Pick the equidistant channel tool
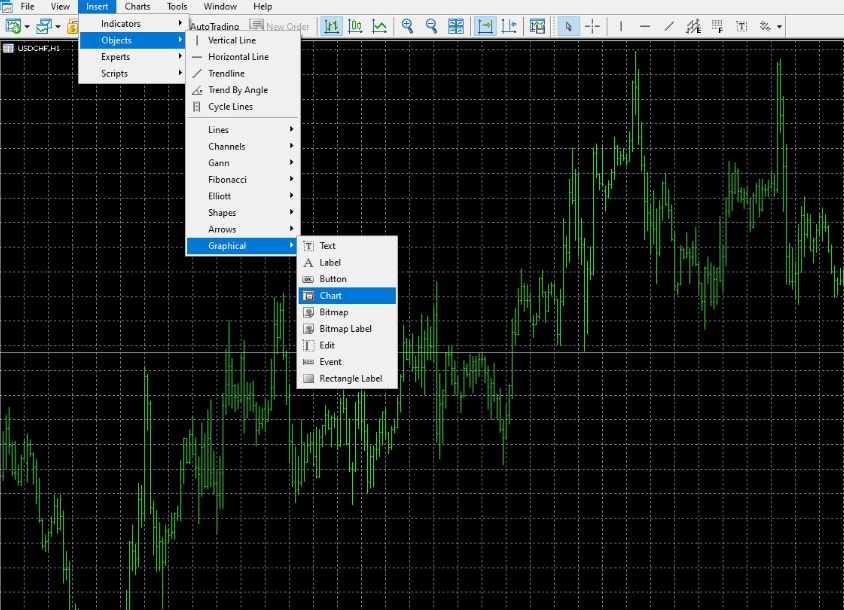Image resolution: width=844 pixels, height=610 pixels. (693, 26)
